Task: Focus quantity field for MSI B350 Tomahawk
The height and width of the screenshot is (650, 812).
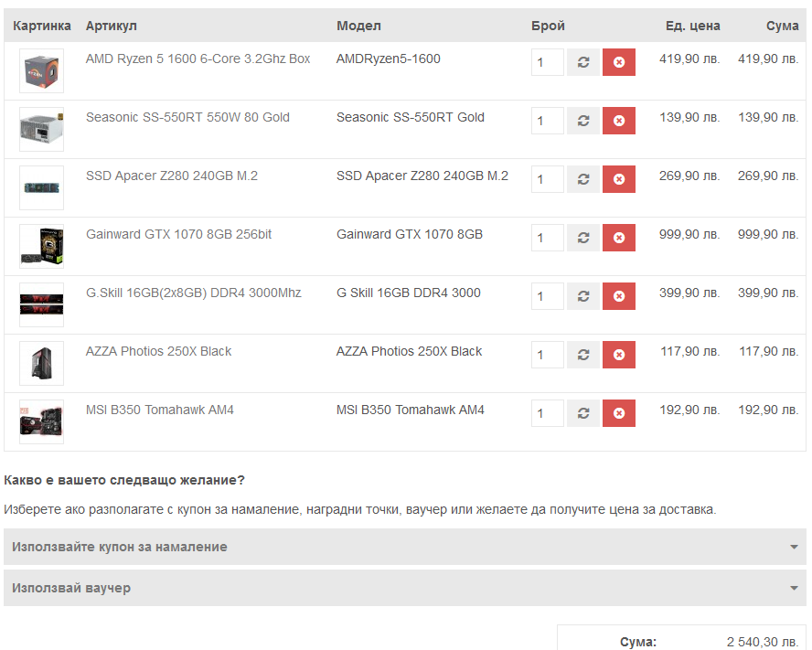Action: pos(548,413)
